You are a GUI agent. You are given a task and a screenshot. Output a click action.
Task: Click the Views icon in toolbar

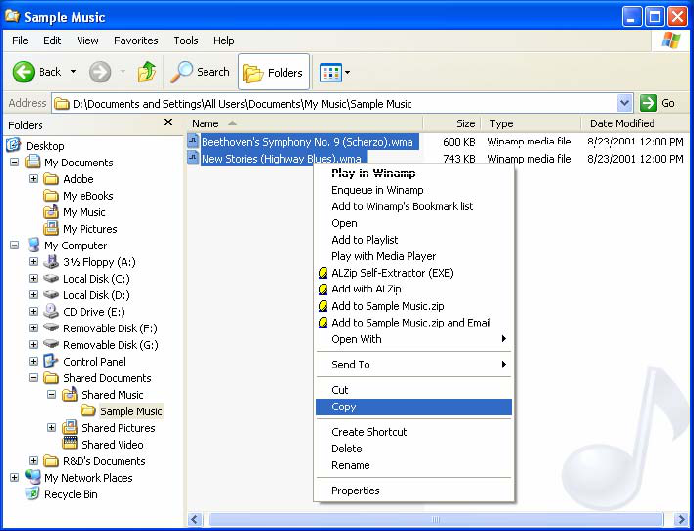click(329, 72)
